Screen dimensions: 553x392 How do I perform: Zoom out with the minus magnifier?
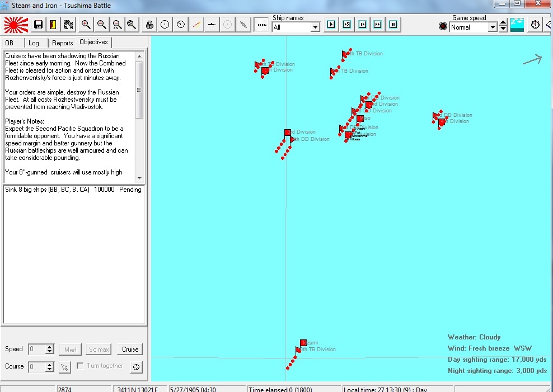101,25
